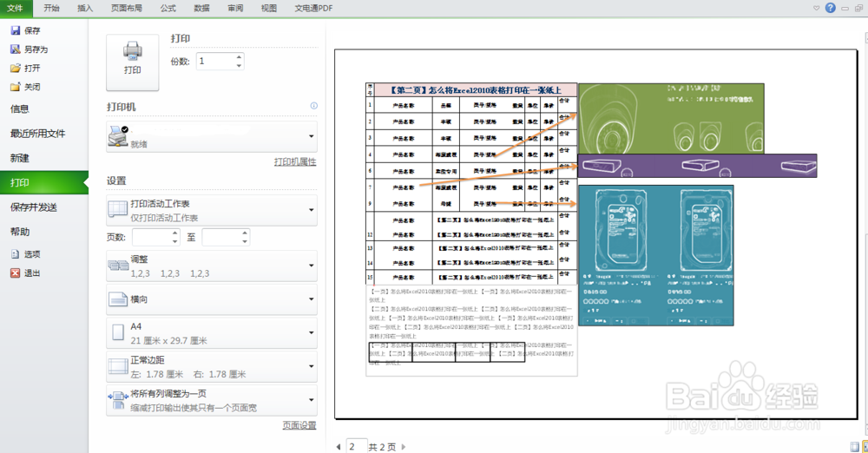Viewport: 868px width, 453px height.
Task: Switch to the Review (审阅) tab
Action: tap(235, 9)
